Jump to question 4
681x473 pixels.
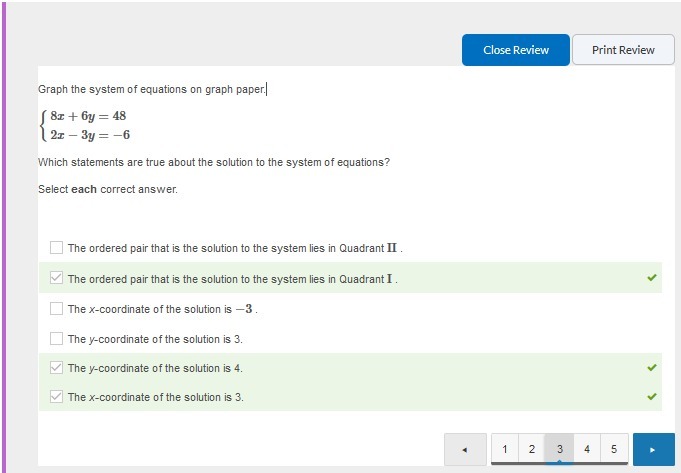coord(587,449)
